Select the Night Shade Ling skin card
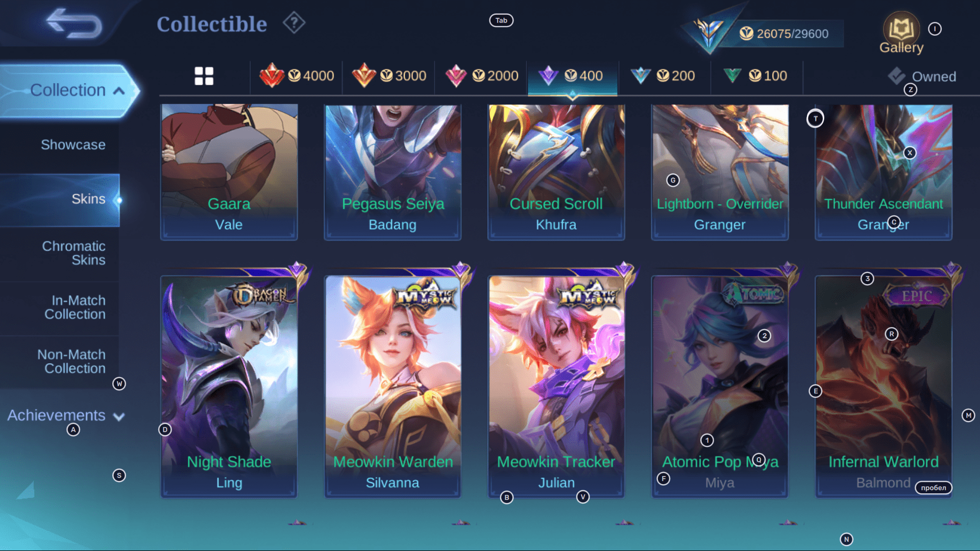 229,386
